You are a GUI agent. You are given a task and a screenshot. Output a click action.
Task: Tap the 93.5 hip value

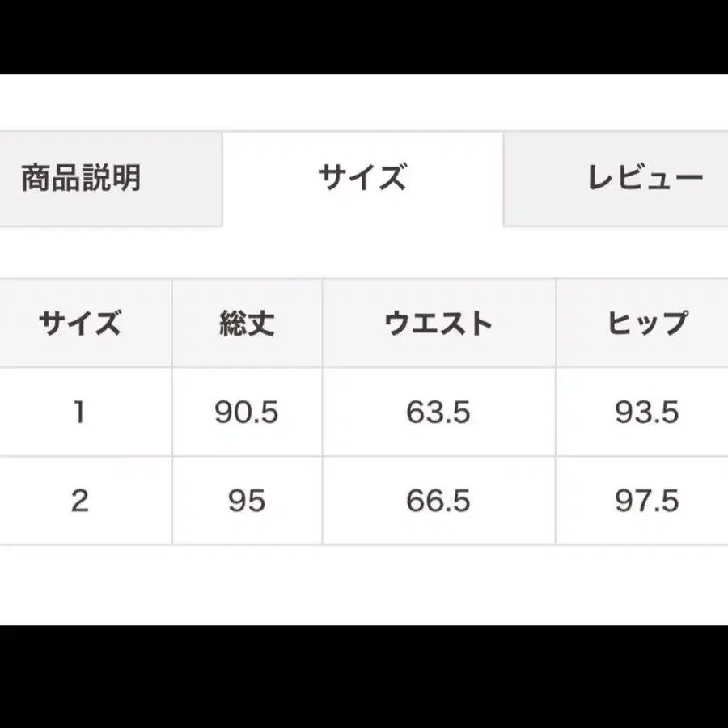[646, 413]
